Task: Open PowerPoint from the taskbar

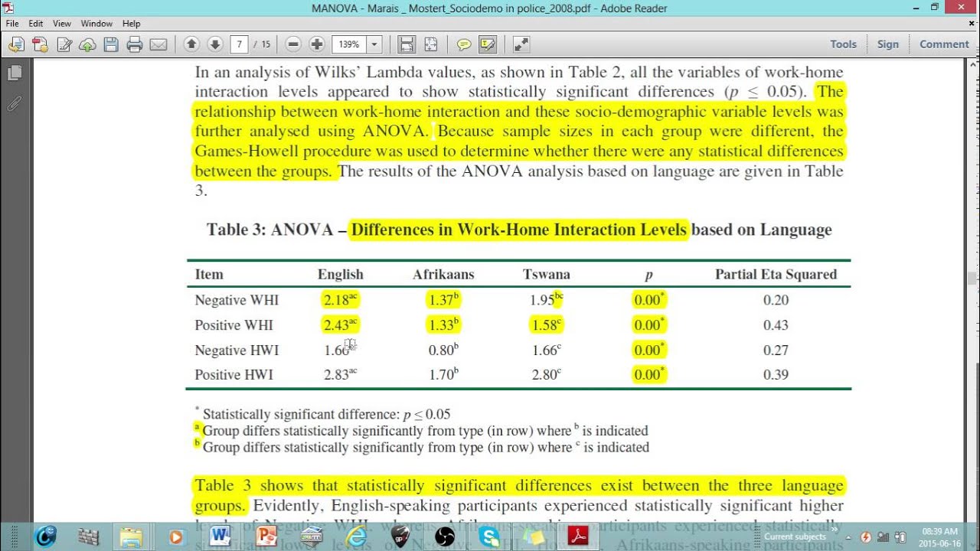Action: coord(266,536)
